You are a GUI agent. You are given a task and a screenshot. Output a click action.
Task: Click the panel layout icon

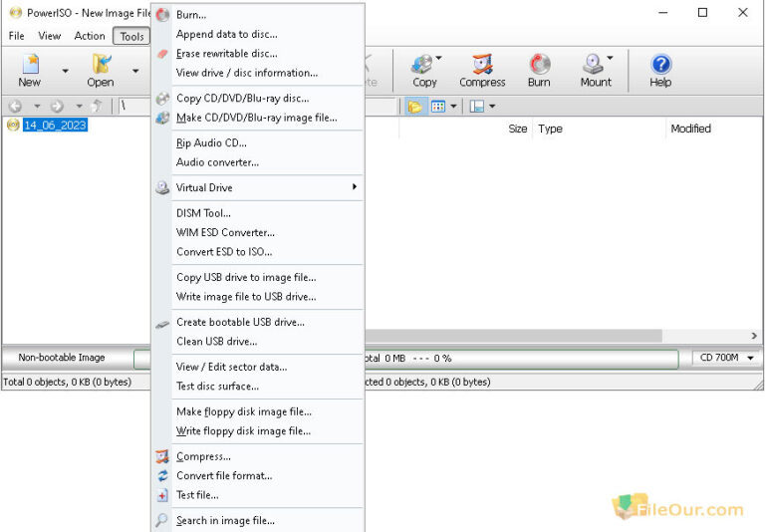tap(477, 107)
